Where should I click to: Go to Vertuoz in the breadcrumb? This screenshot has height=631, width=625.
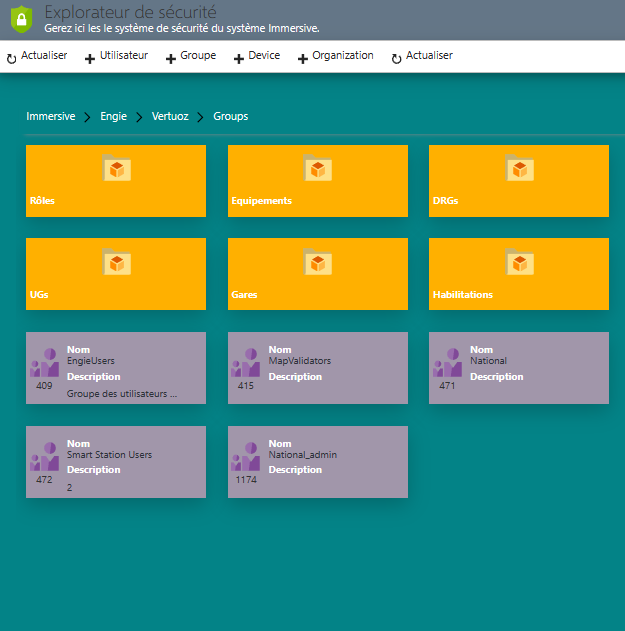(170, 116)
